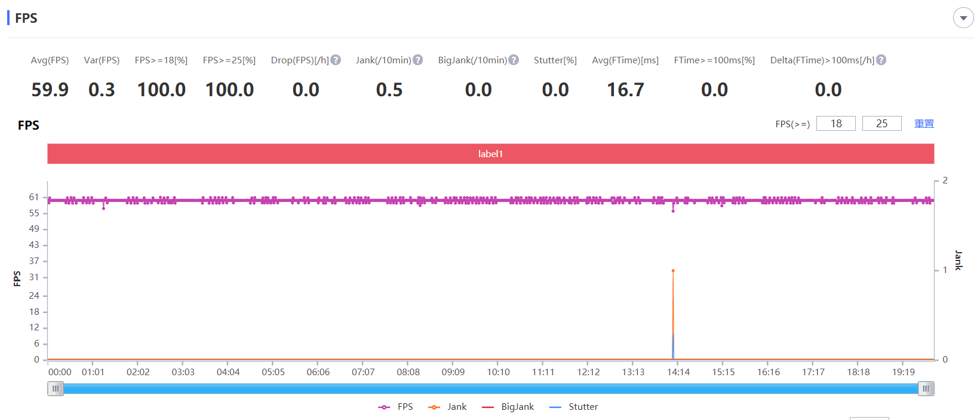This screenshot has width=980, height=420.
Task: Toggle Stutter series in chart legend
Action: point(573,407)
